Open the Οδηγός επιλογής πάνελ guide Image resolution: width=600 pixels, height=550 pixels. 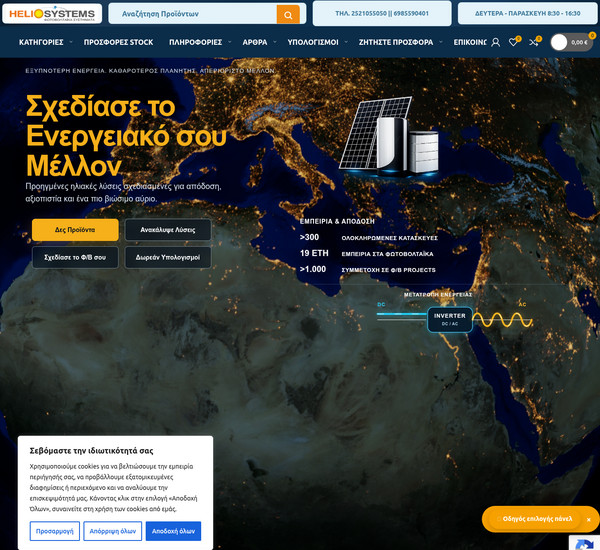536,519
